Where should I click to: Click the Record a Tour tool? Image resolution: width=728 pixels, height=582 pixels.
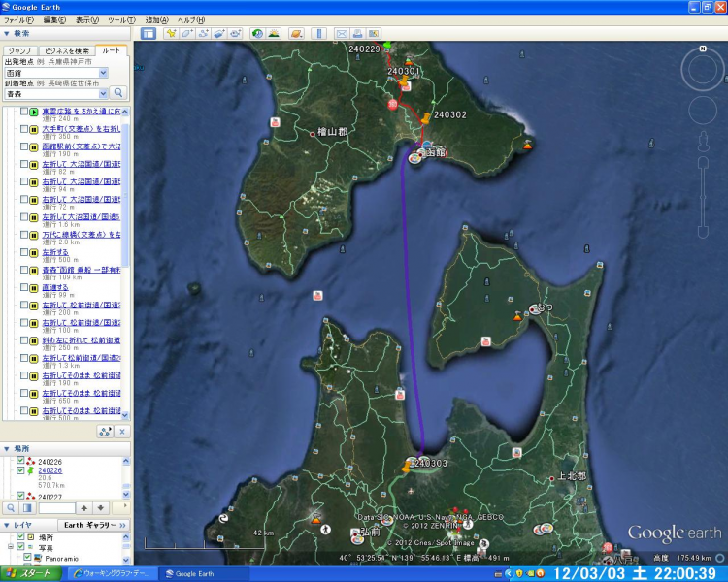[x=235, y=33]
